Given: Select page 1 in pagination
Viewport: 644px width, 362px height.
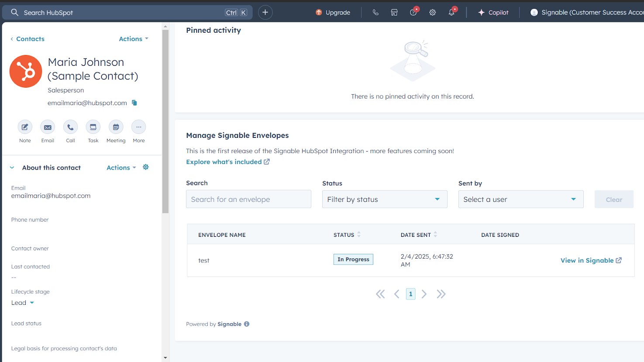Looking at the screenshot, I should [x=410, y=294].
